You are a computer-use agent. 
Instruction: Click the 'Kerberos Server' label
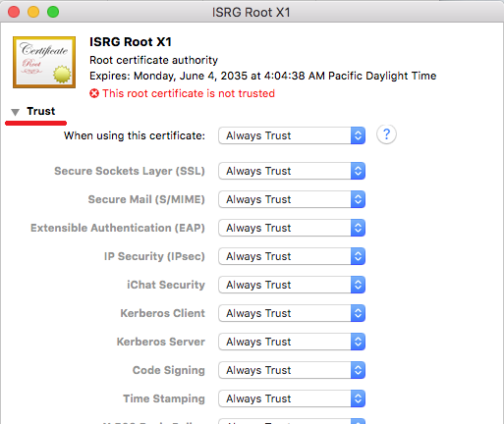click(161, 342)
